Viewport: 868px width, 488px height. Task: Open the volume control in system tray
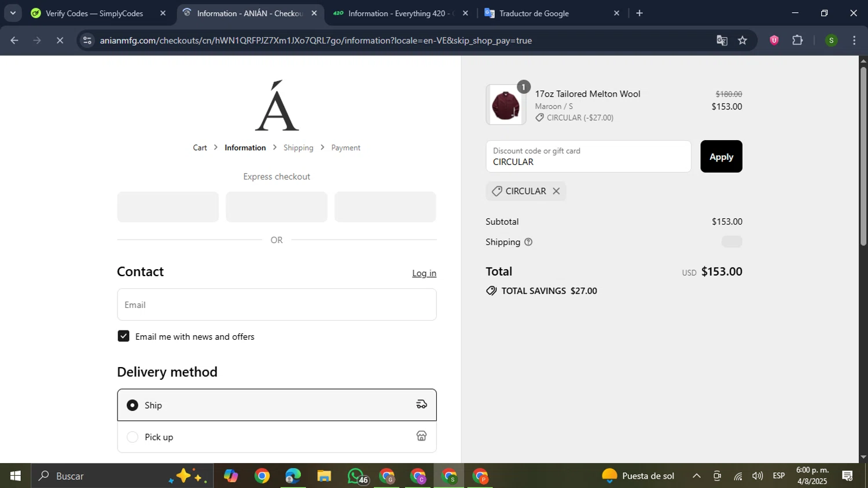(x=757, y=476)
